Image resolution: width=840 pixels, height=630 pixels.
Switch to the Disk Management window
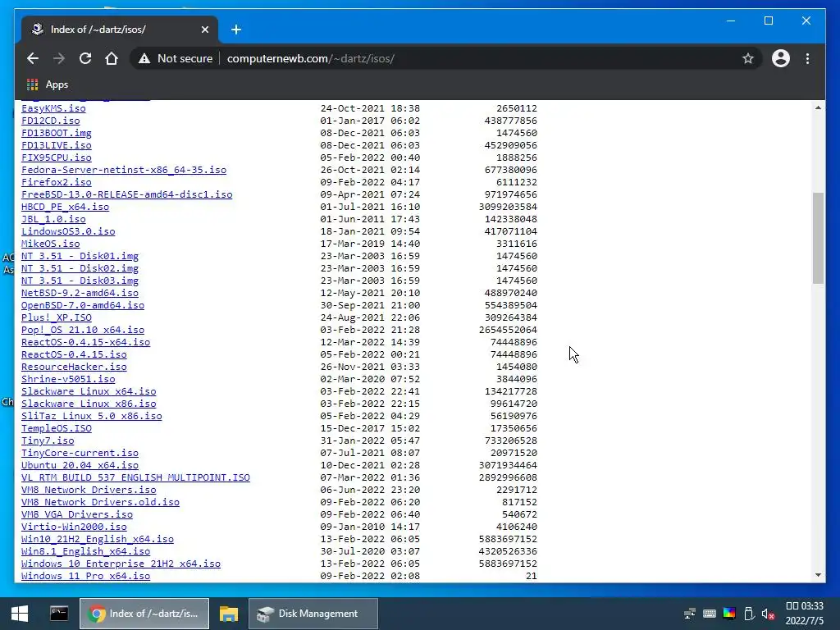pyautogui.click(x=313, y=614)
